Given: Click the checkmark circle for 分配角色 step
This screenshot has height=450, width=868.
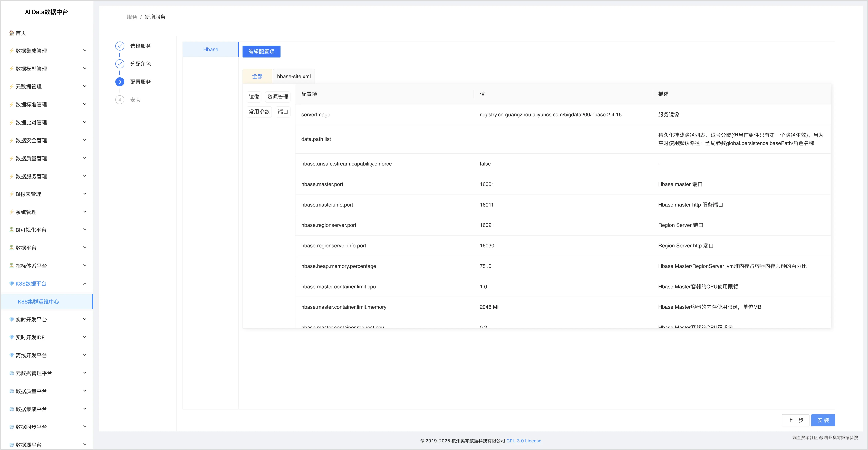Looking at the screenshot, I should [x=120, y=64].
